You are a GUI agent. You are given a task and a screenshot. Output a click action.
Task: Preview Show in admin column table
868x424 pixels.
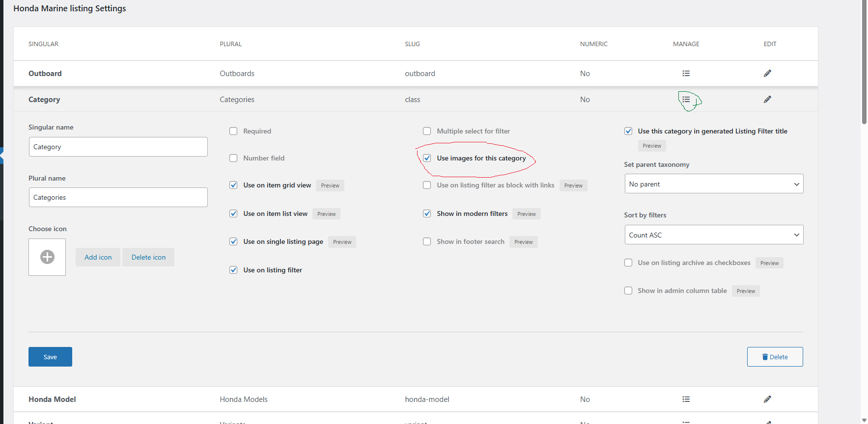[746, 291]
